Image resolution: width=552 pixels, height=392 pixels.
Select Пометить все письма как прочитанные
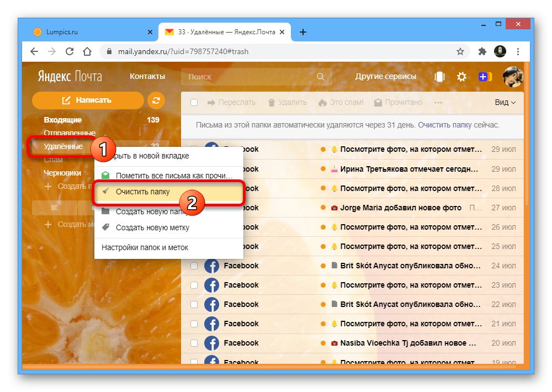pos(168,176)
